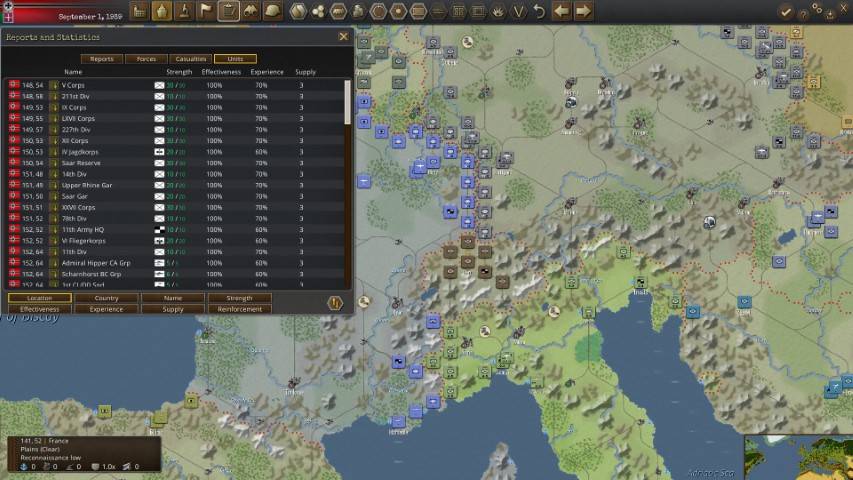Switch to the Forces tab
Image resolution: width=853 pixels, height=480 pixels.
pyautogui.click(x=146, y=59)
